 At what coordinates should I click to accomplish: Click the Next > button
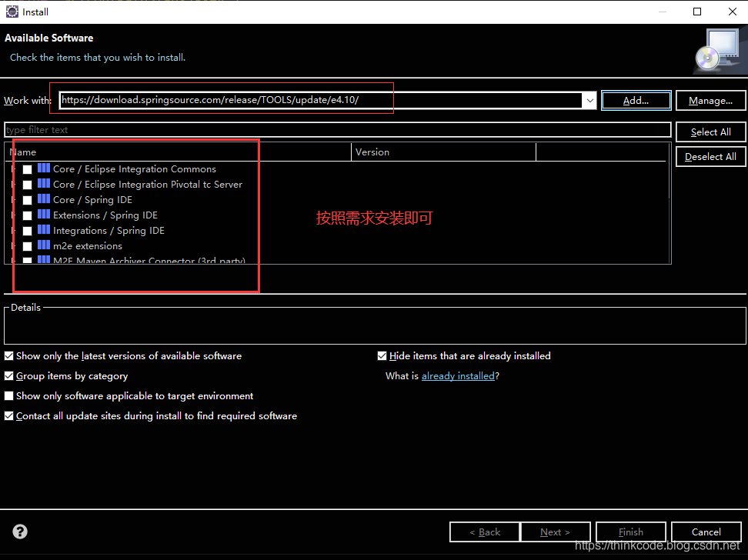click(x=556, y=532)
